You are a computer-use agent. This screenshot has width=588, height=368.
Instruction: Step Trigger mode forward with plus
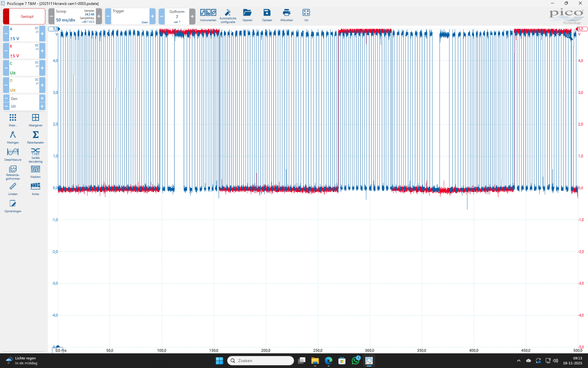153,17
